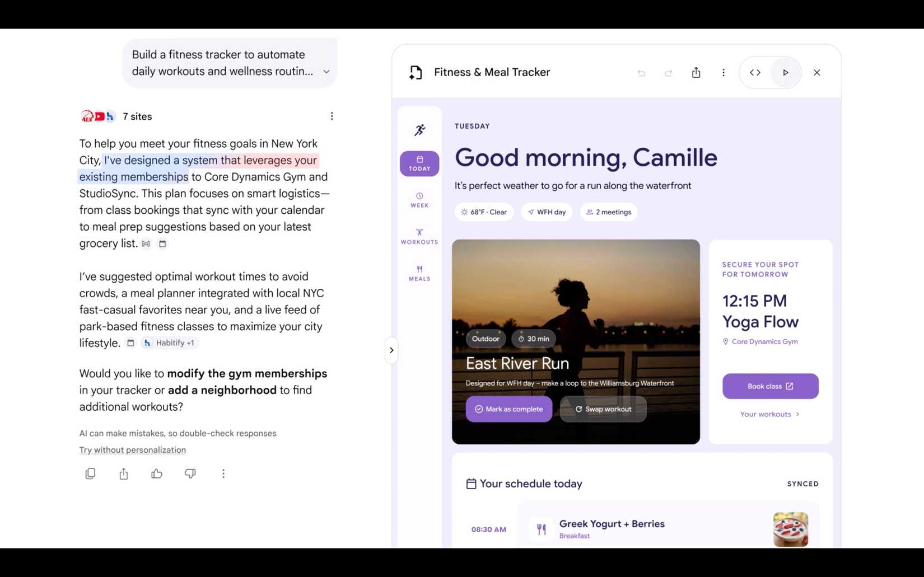Image resolution: width=924 pixels, height=577 pixels.
Task: Click the running figure app logo
Action: pyautogui.click(x=420, y=130)
